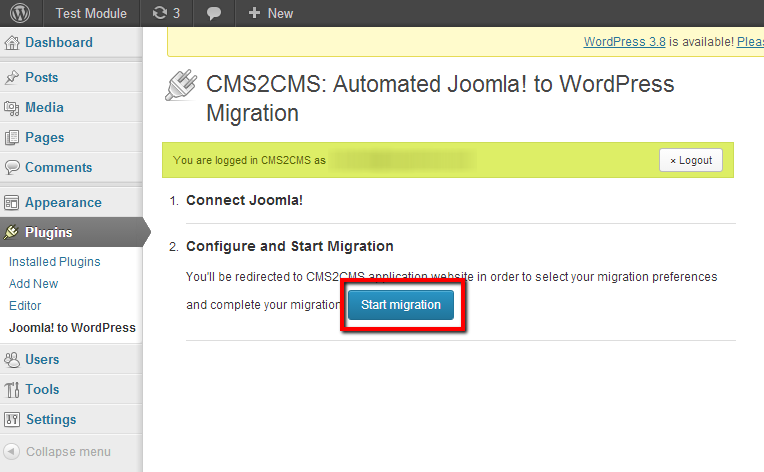Open the plugin Editor link
The width and height of the screenshot is (764, 472).
coord(25,305)
